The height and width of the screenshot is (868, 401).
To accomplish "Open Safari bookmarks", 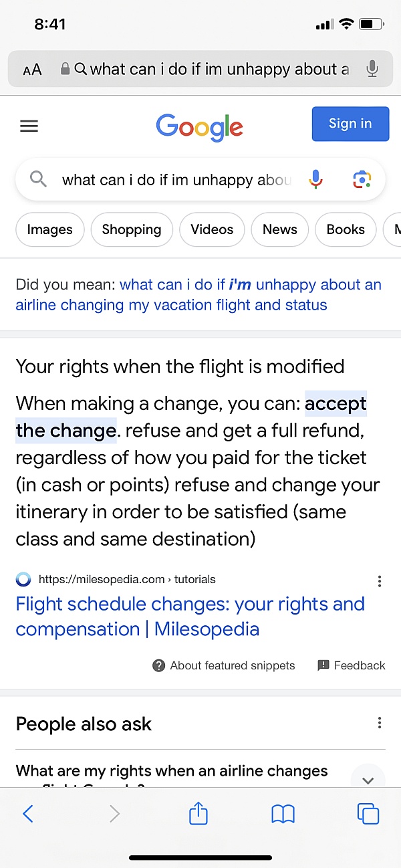I will pos(283,813).
